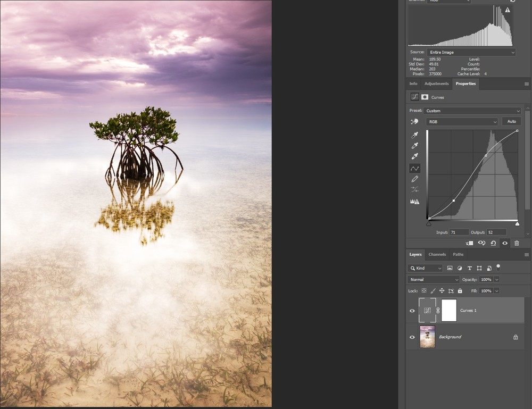Viewport: 532px width, 409px height.
Task: Filter layers by pixel layer type
Action: [450, 268]
